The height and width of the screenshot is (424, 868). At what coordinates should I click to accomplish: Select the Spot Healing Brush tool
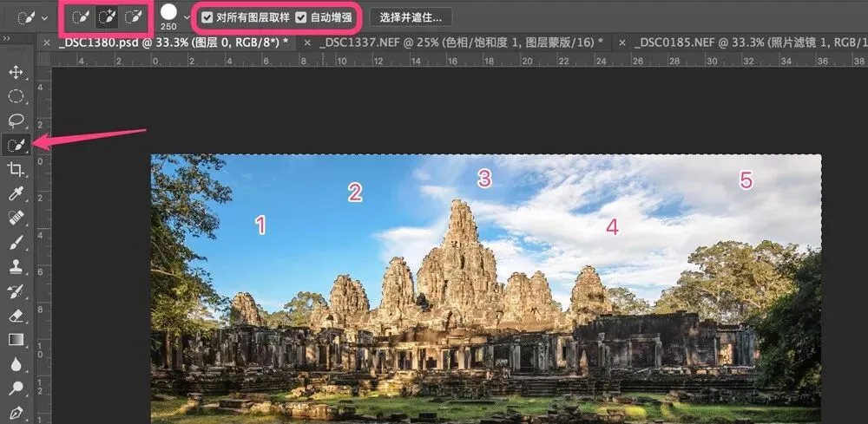click(x=16, y=218)
